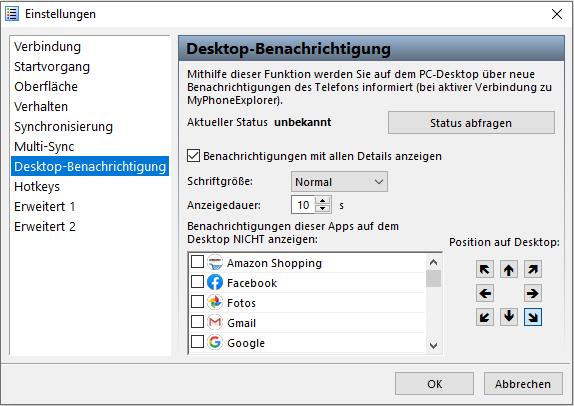Viewport: 574px width, 406px height.
Task: Click the Google G app icon
Action: (215, 342)
